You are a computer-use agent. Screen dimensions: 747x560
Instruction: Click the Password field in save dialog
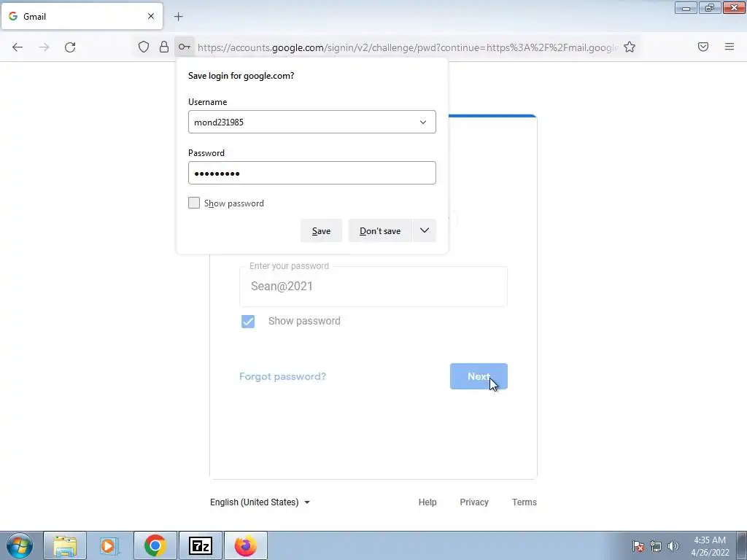coord(312,173)
